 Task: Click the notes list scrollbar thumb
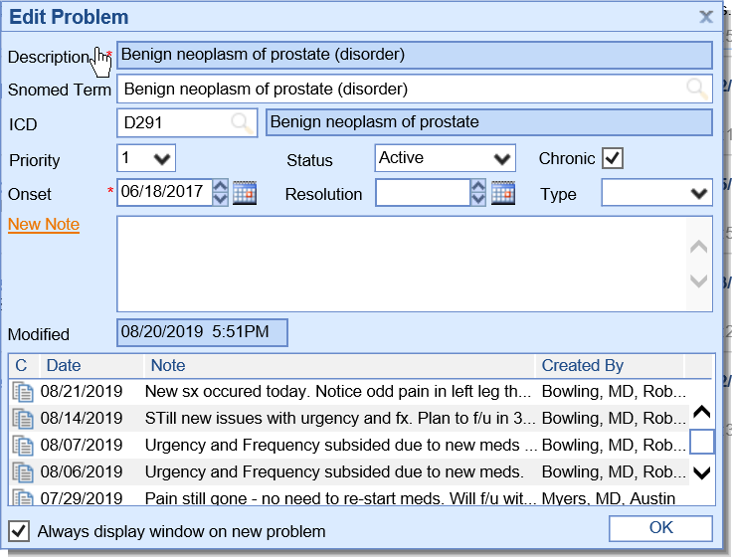[701, 442]
